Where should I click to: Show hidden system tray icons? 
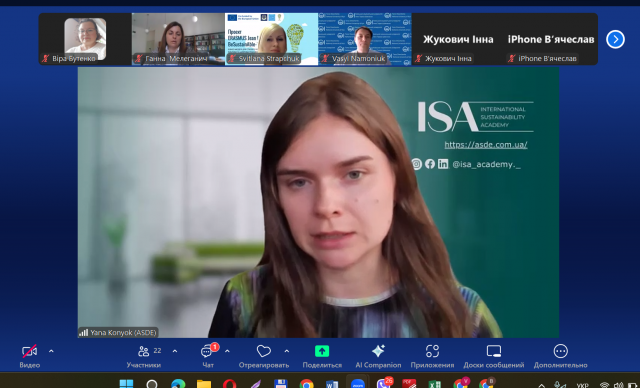[542, 385]
